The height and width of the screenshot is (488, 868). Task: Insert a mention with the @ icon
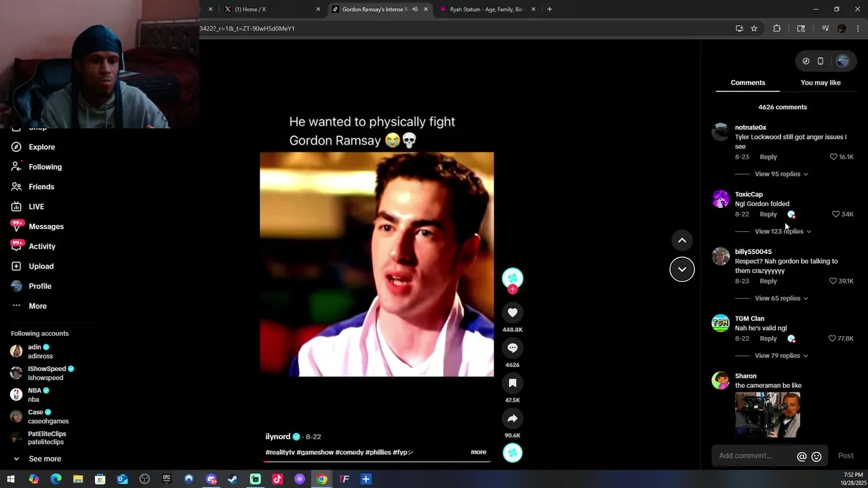[802, 457]
